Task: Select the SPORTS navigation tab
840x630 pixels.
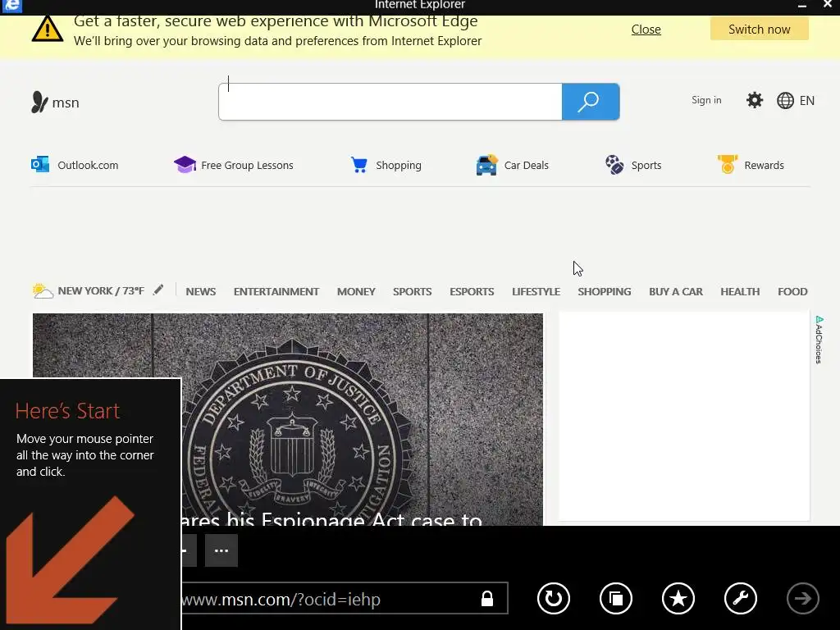Action: (412, 291)
